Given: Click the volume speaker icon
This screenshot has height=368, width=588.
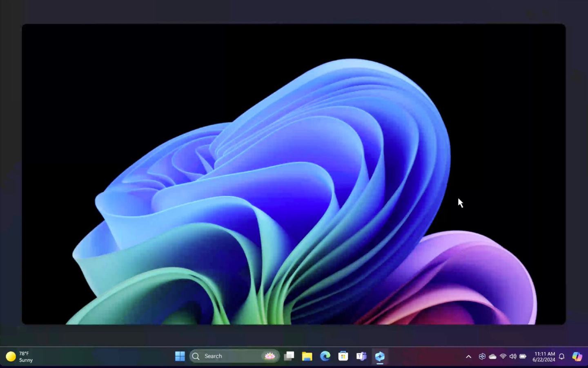Looking at the screenshot, I should pos(513,357).
